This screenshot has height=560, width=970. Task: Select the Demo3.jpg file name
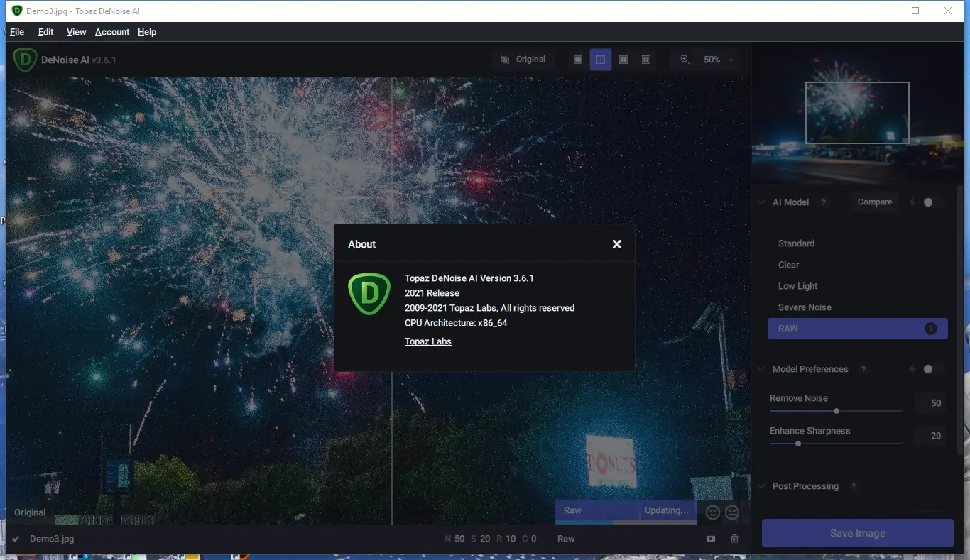[x=52, y=539]
